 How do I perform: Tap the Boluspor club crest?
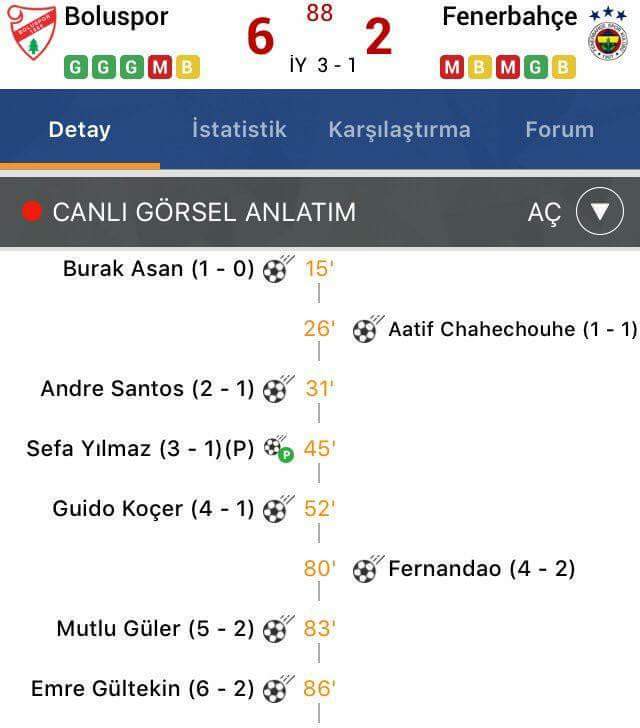[x=32, y=32]
